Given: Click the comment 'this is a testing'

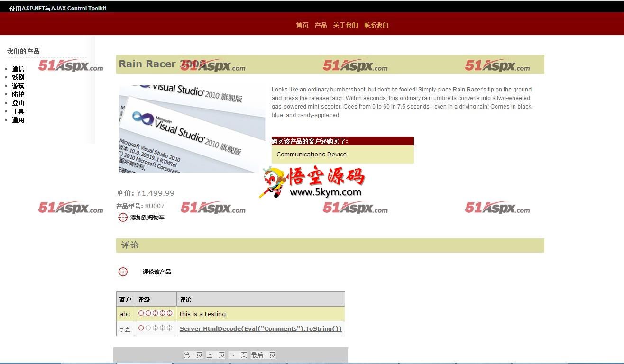Looking at the screenshot, I should click(x=202, y=314).
